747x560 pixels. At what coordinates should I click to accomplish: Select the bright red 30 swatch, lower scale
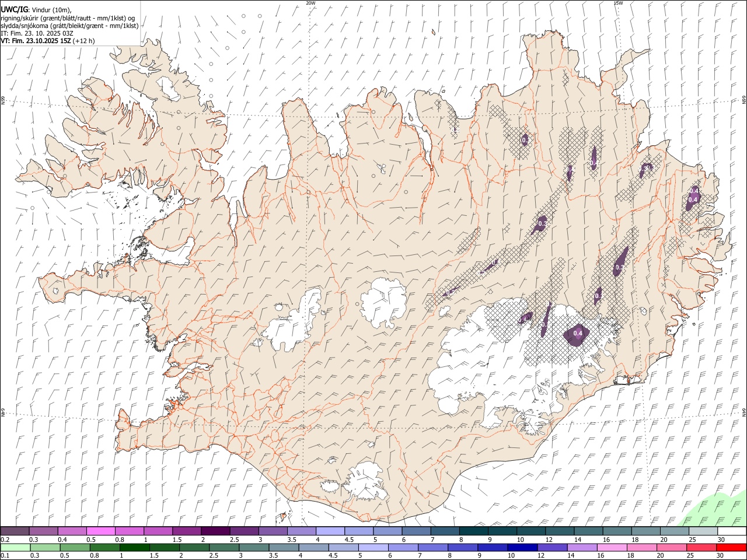coord(731,548)
